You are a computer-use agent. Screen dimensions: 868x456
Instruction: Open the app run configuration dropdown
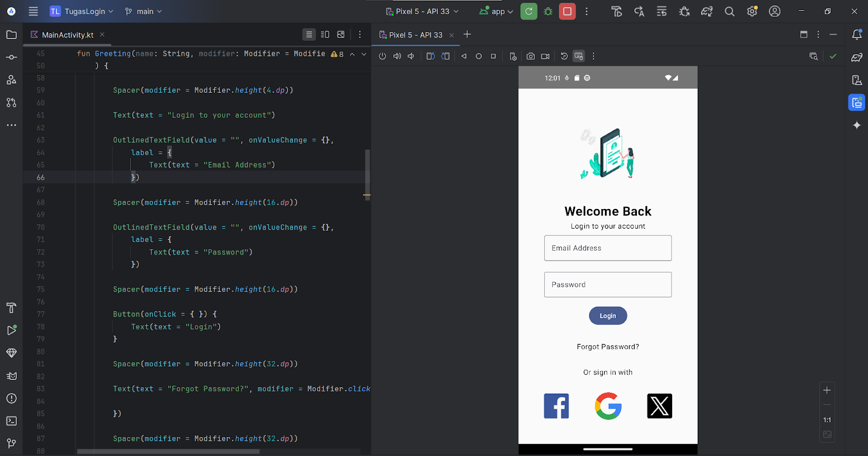[496, 11]
